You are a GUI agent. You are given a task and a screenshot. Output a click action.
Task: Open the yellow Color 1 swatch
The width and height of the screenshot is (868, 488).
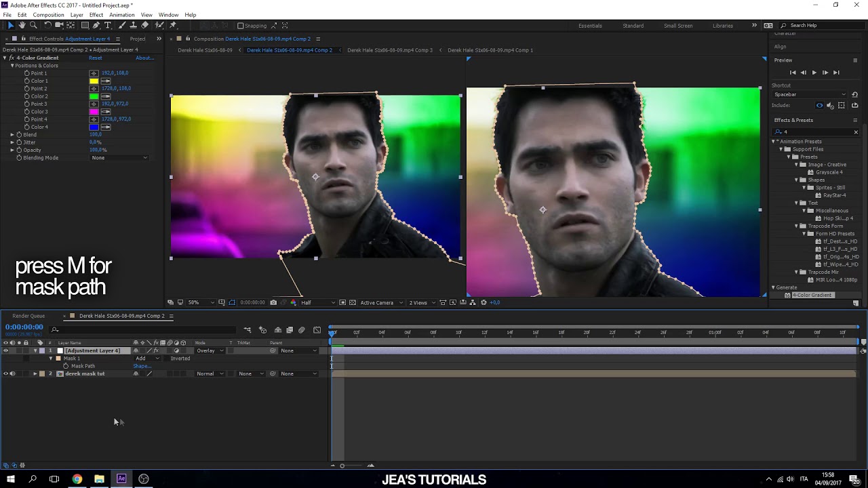click(94, 81)
